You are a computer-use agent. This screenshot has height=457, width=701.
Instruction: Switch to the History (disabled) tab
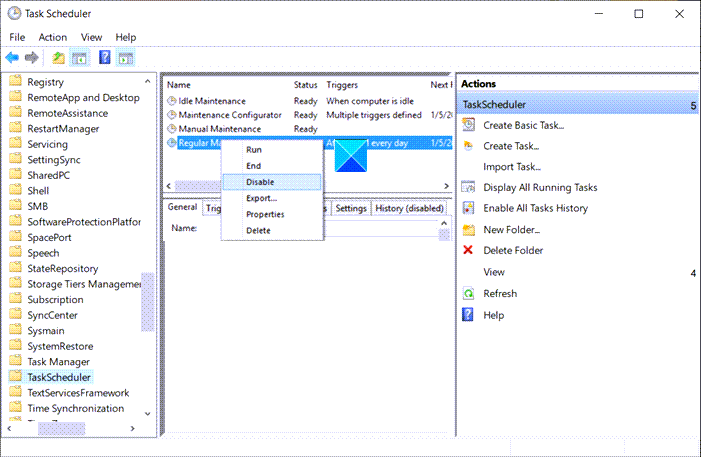pos(412,208)
